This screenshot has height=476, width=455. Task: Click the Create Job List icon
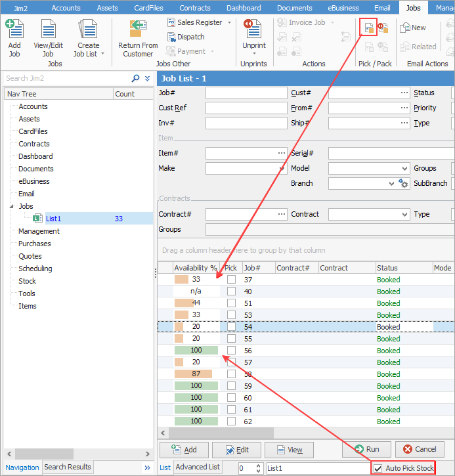click(x=88, y=30)
